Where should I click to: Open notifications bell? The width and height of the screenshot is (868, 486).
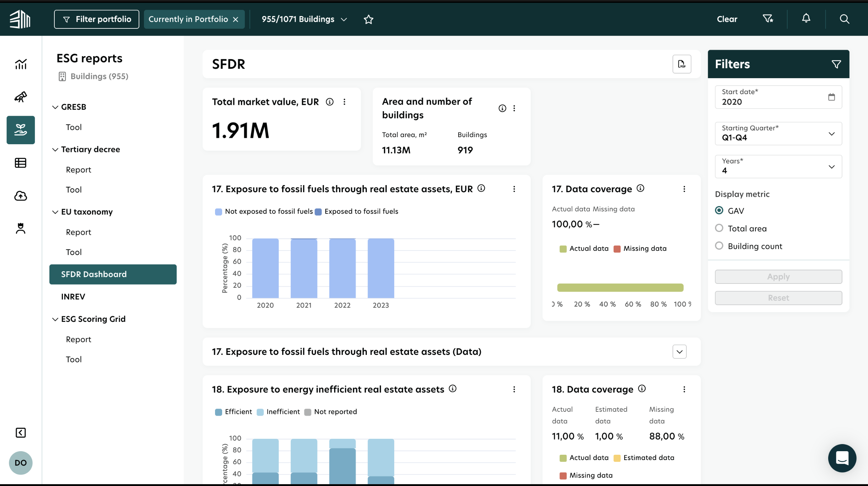[806, 18]
